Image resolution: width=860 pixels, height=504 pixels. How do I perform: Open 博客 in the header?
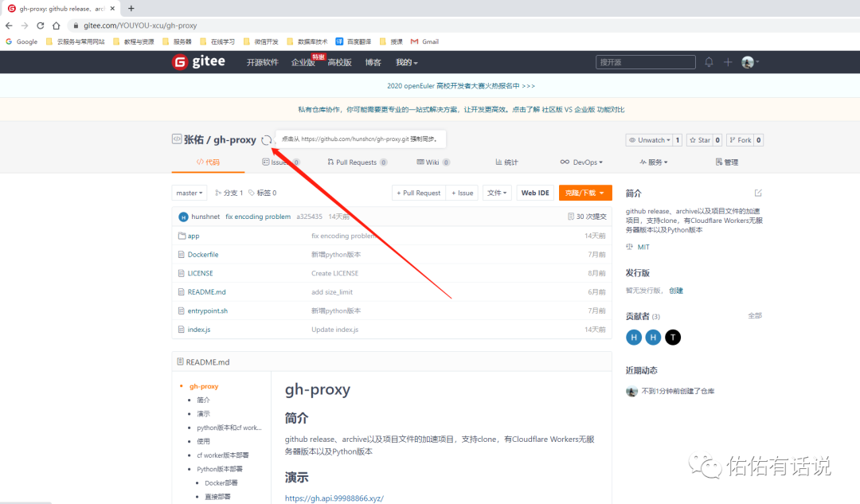point(373,63)
